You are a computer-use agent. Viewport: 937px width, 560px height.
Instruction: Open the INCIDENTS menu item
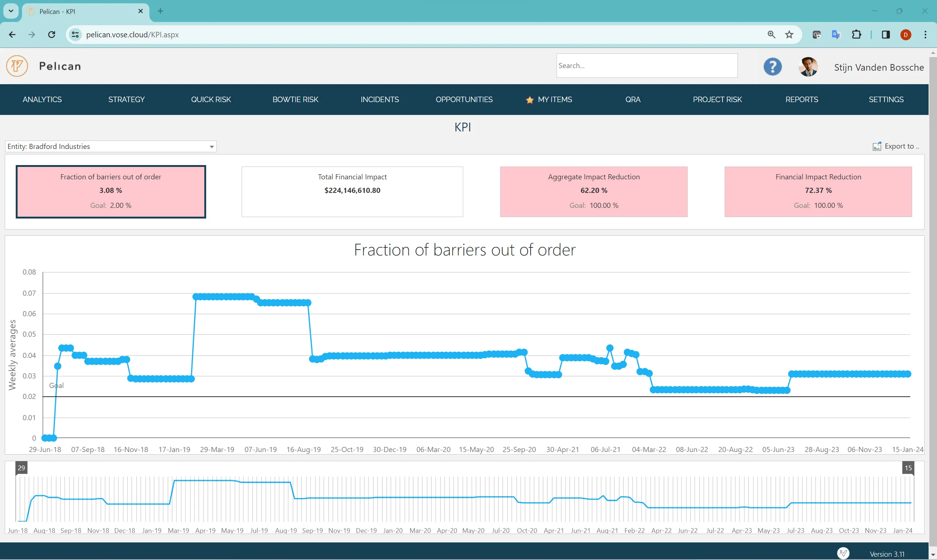point(379,99)
